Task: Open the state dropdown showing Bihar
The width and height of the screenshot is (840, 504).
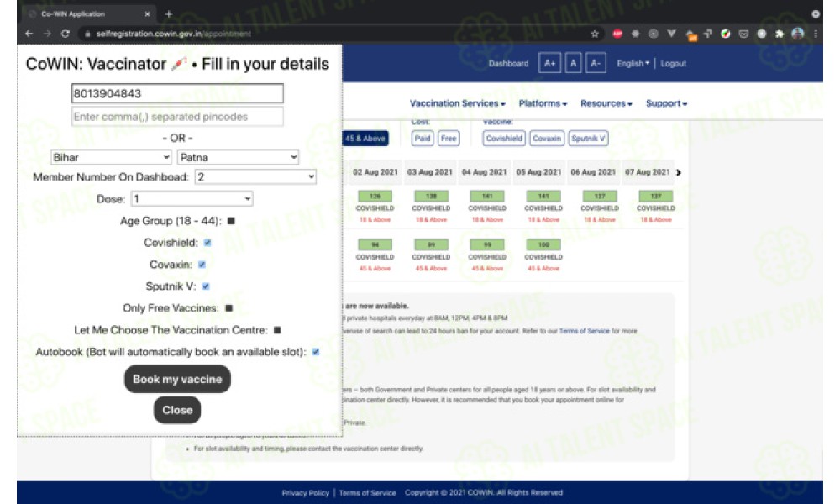Action: (x=111, y=157)
